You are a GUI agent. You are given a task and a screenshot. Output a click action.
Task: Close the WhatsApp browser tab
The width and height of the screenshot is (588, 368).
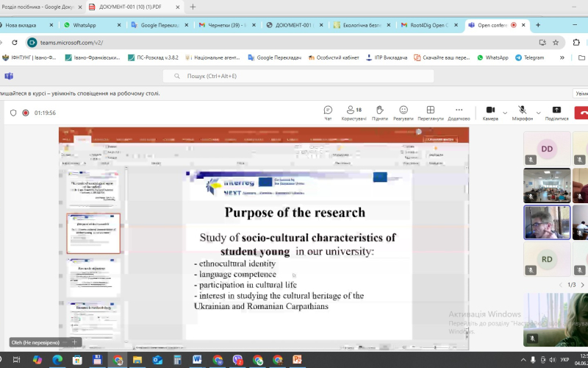tap(119, 25)
